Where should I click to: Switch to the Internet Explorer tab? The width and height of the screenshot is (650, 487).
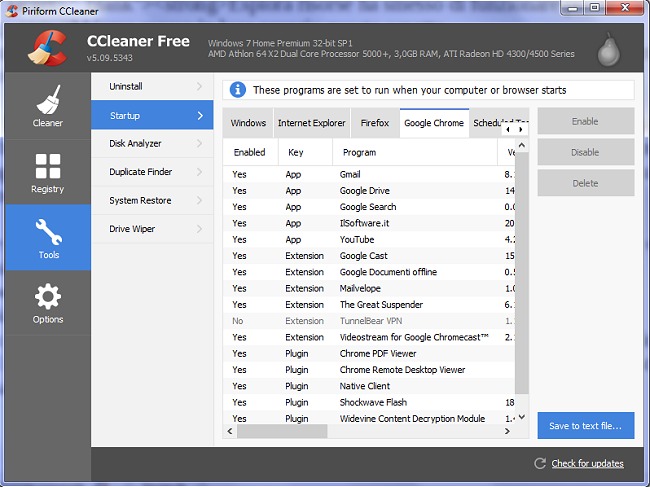[x=312, y=123]
